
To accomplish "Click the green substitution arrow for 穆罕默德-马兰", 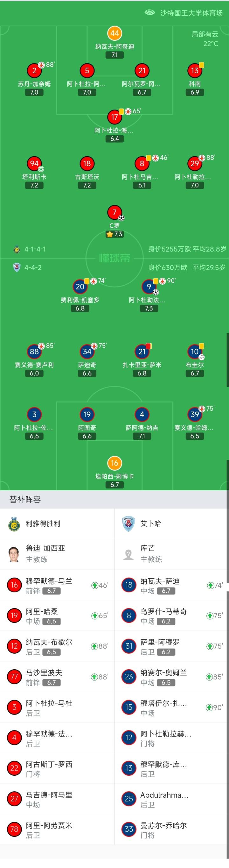I will [95, 585].
